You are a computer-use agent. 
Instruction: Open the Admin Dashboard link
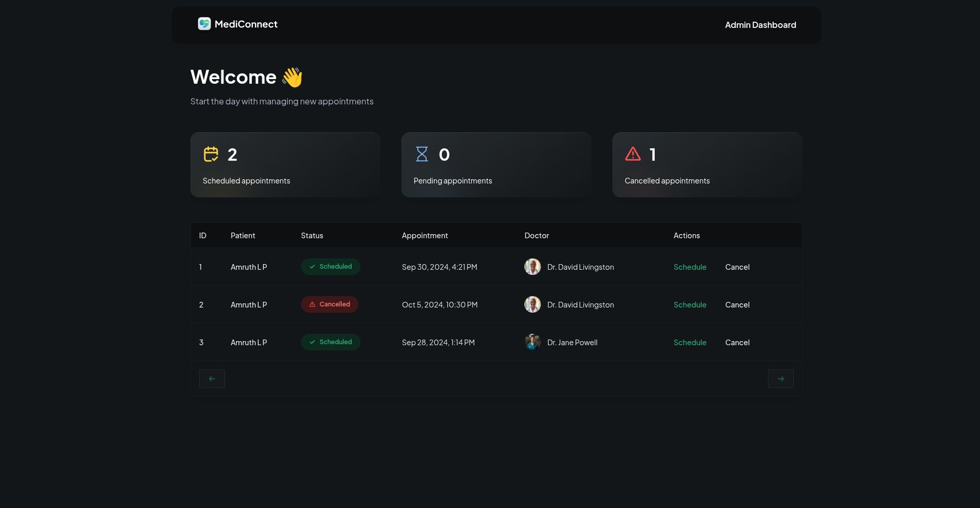(760, 25)
